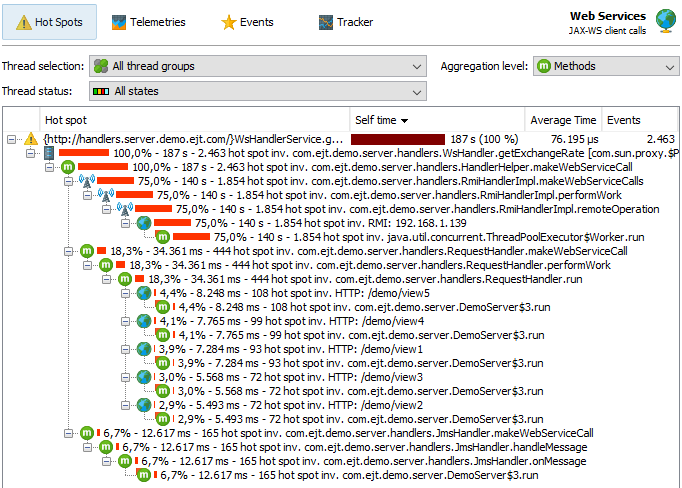Click the antenna icon for RmiHandlerImpl.makeWebServiceCalls
682x488 pixels.
87,181
